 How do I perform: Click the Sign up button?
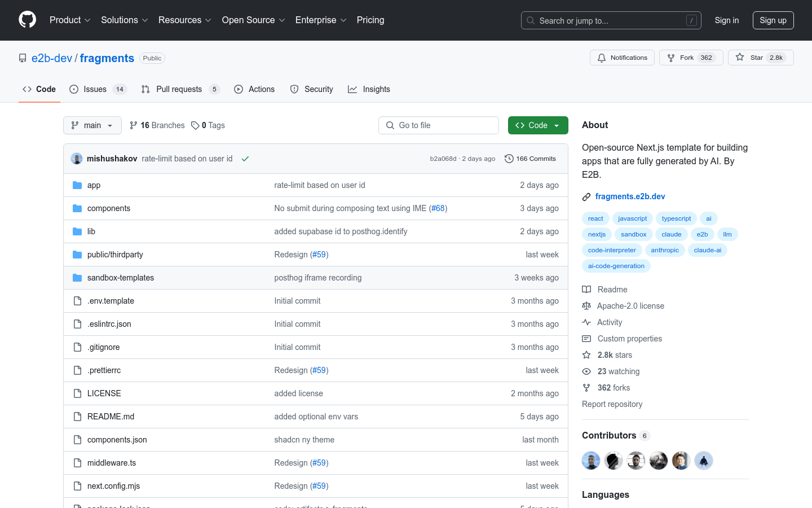coord(773,20)
